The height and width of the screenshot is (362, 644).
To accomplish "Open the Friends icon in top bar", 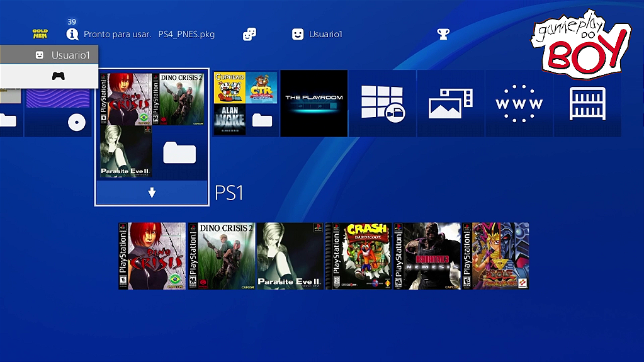I will coord(249,34).
